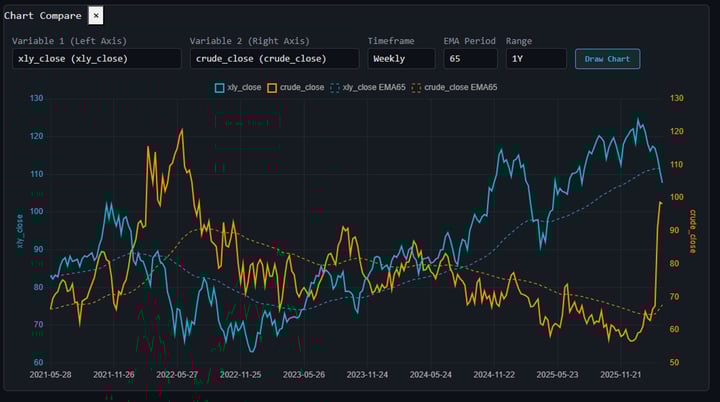Click the 2025-11-21 date axis label
This screenshot has height=402, width=720.
[620, 374]
